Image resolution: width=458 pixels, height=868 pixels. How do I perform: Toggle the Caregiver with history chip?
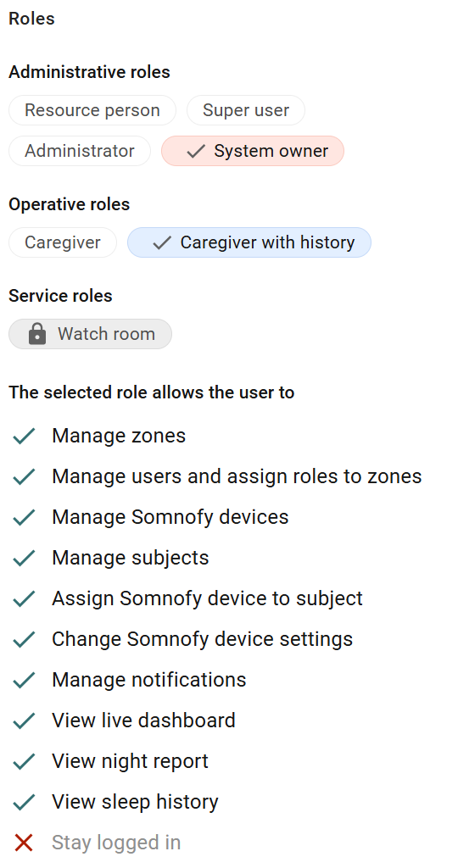coord(249,242)
